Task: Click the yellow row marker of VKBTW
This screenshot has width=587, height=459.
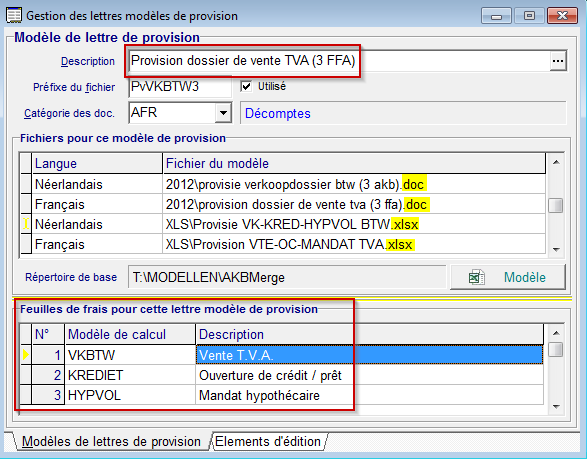Action: tap(25, 355)
